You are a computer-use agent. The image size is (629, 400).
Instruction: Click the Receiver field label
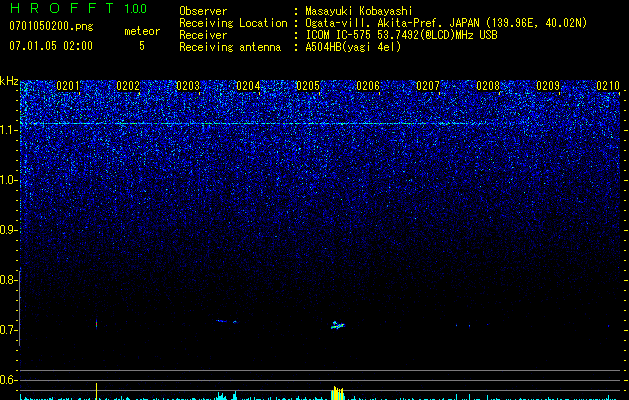[203, 35]
